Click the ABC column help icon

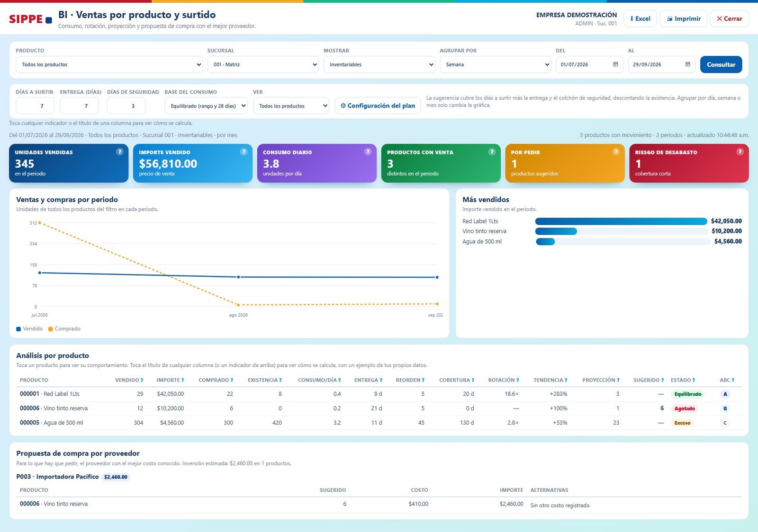tap(733, 380)
